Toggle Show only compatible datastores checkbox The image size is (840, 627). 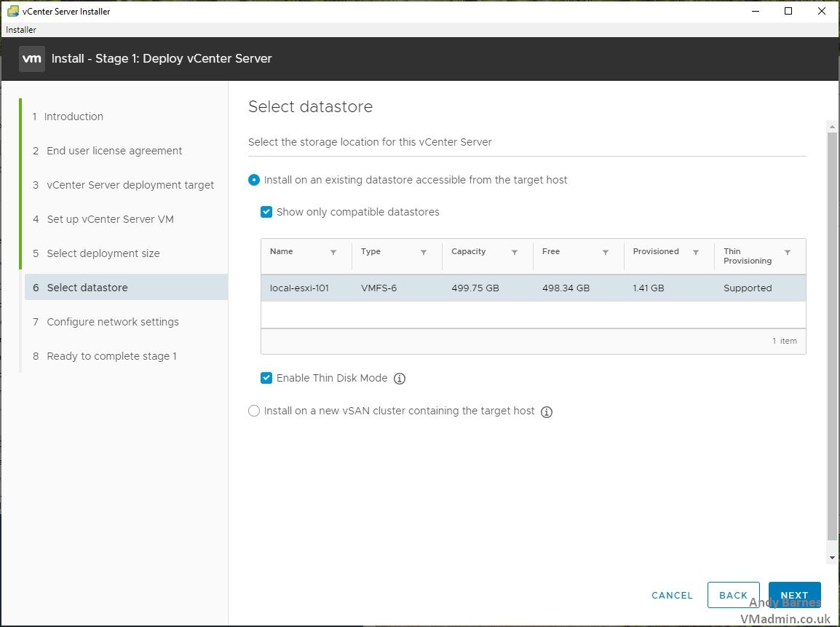point(266,212)
